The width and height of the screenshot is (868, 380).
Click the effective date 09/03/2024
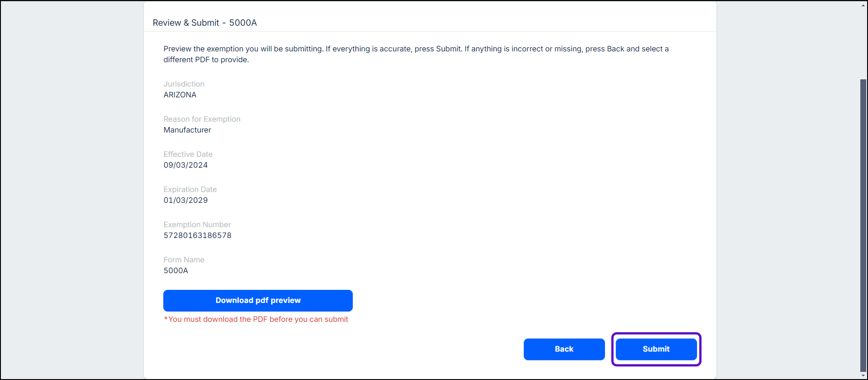[185, 165]
